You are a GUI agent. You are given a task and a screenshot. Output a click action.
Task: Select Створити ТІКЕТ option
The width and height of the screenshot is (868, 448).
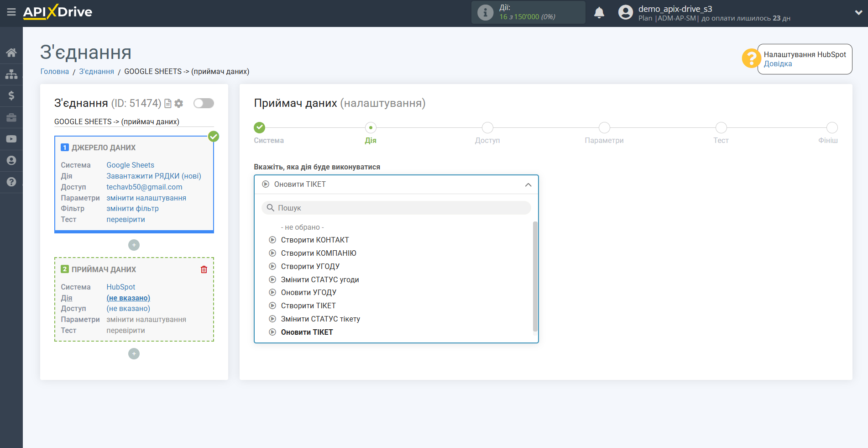pos(309,306)
